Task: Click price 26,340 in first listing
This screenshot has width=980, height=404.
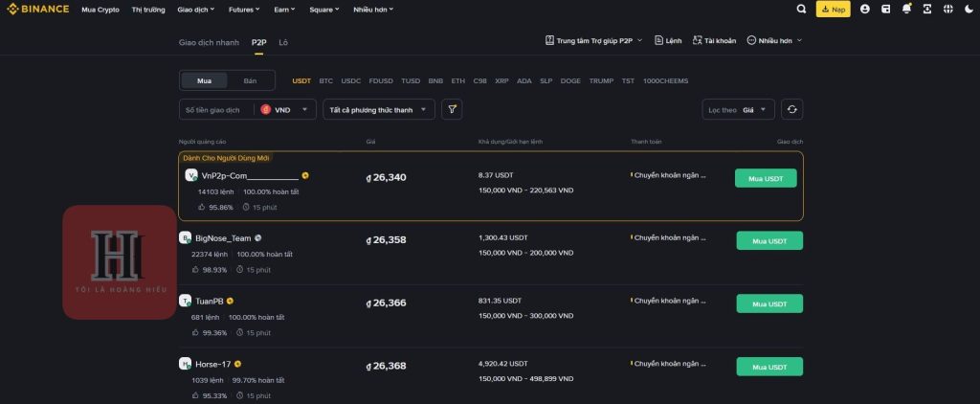Action: pos(387,178)
